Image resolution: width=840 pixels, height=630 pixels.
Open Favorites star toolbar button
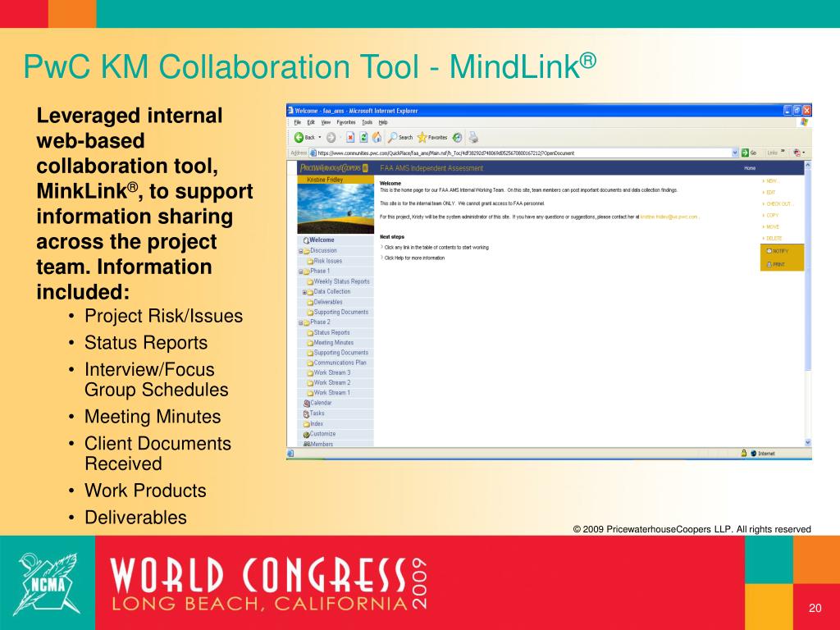[x=431, y=138]
